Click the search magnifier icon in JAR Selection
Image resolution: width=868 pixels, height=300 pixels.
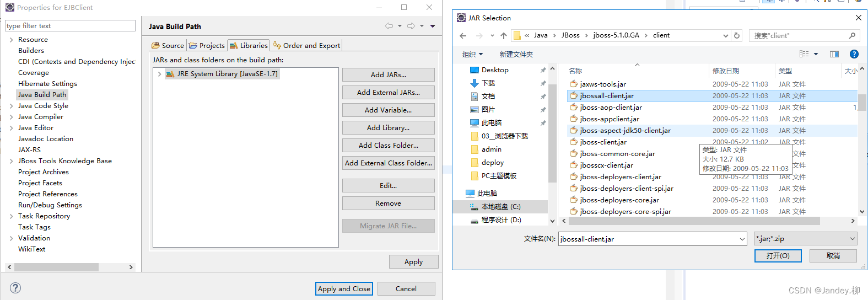click(852, 35)
